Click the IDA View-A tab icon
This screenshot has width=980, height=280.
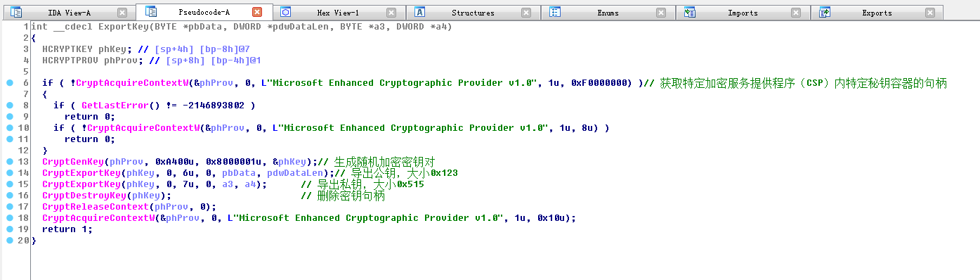[16, 13]
